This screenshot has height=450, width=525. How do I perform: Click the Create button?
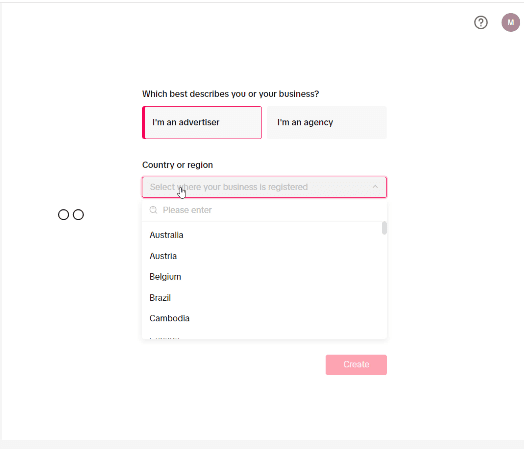[356, 365]
